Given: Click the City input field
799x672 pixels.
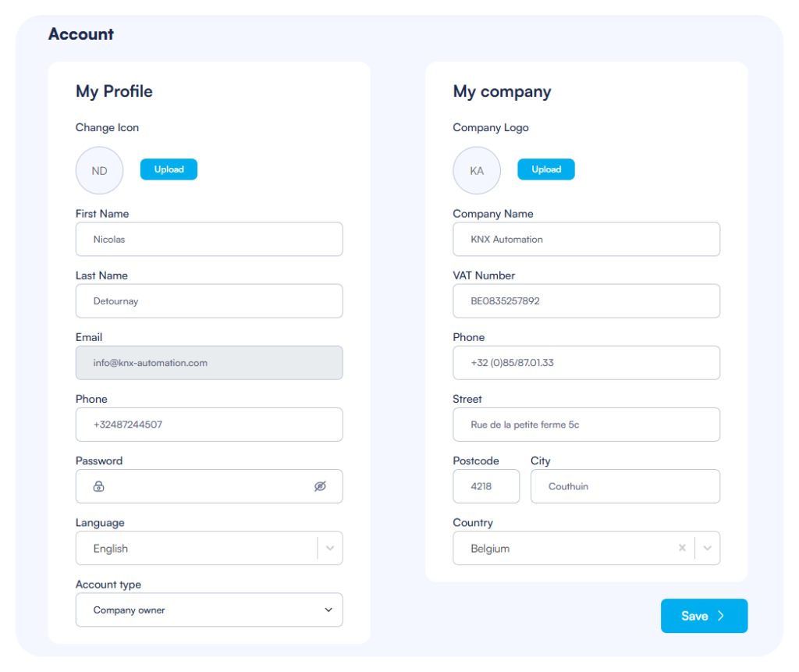Looking at the screenshot, I should coord(625,486).
